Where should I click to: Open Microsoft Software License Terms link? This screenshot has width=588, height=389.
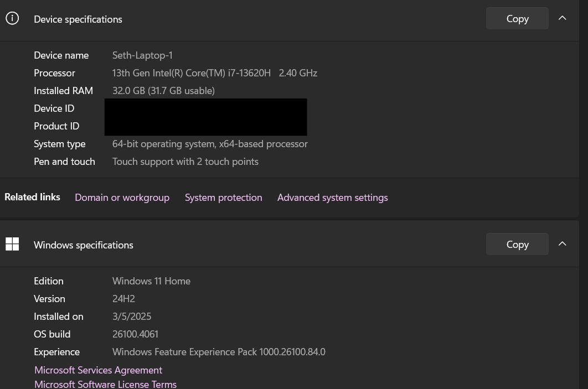pos(105,384)
